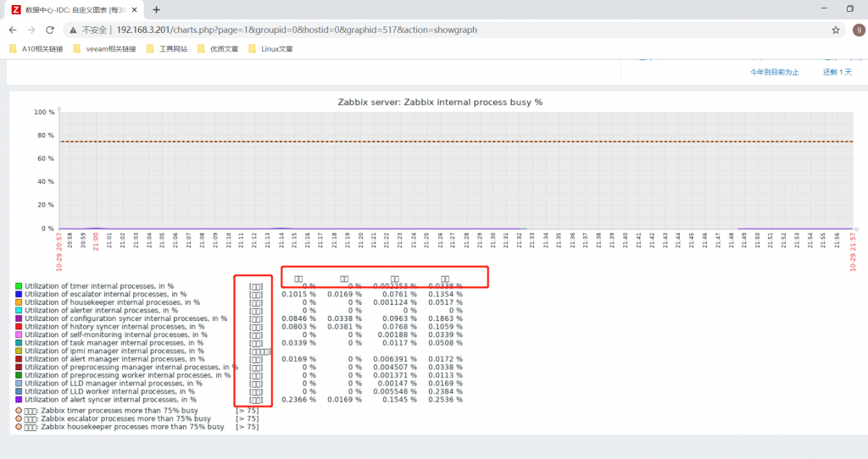Open the veeam相关链接 bookmark folder

tap(104, 48)
